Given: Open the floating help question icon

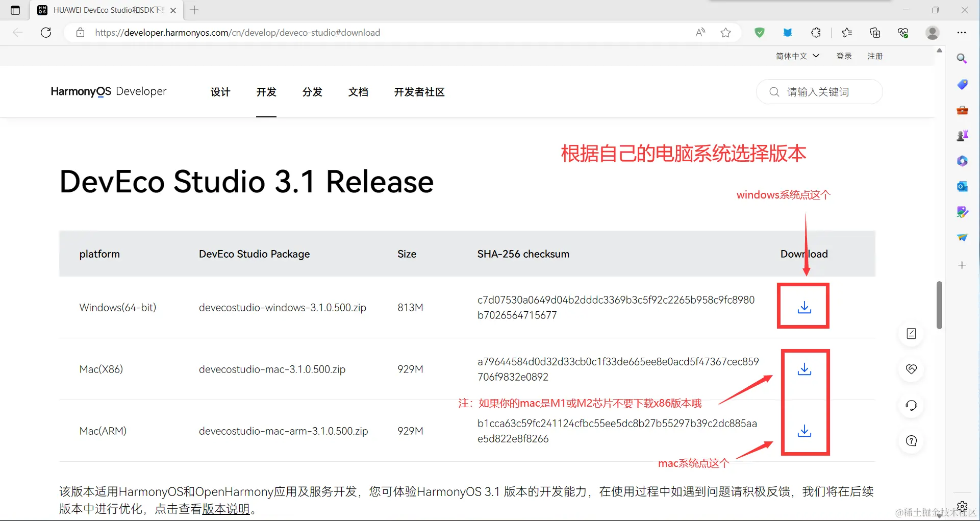Looking at the screenshot, I should (911, 441).
